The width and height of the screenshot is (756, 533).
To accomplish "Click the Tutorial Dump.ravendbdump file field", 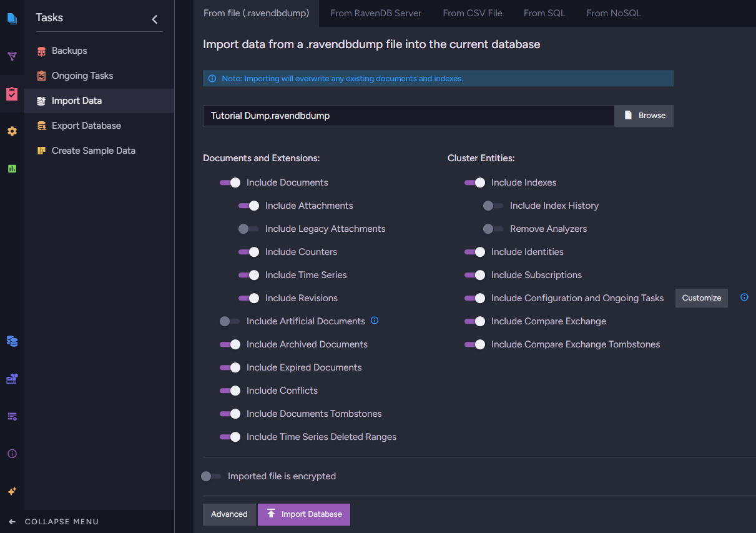I will pos(409,116).
